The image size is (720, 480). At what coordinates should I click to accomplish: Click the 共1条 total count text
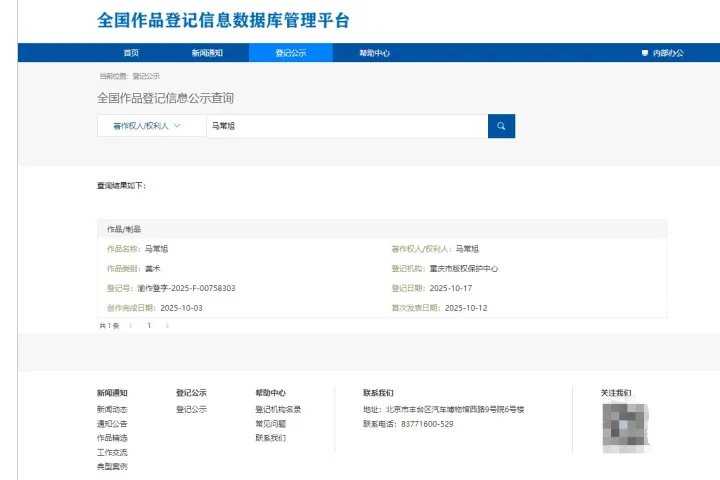109,326
